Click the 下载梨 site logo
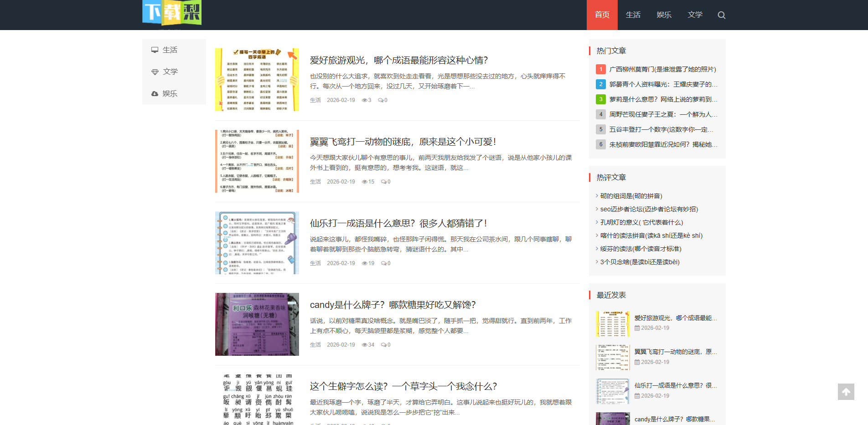The height and width of the screenshot is (425, 868). click(171, 13)
